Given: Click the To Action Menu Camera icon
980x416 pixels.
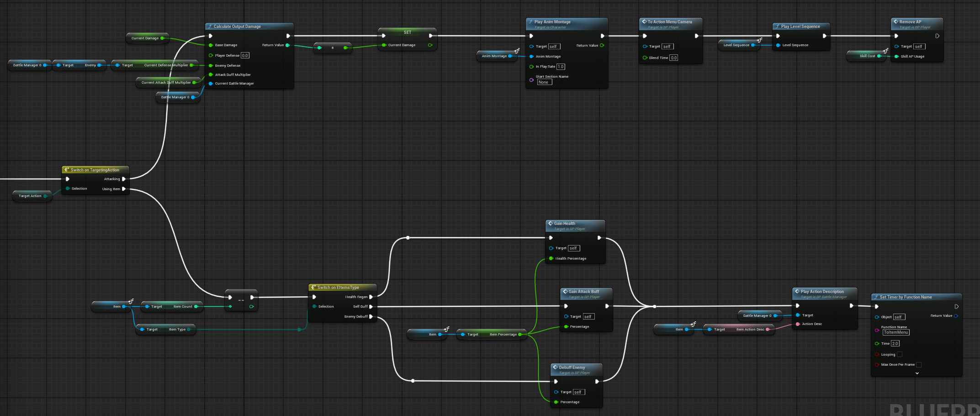Looking at the screenshot, I should click(644, 21).
